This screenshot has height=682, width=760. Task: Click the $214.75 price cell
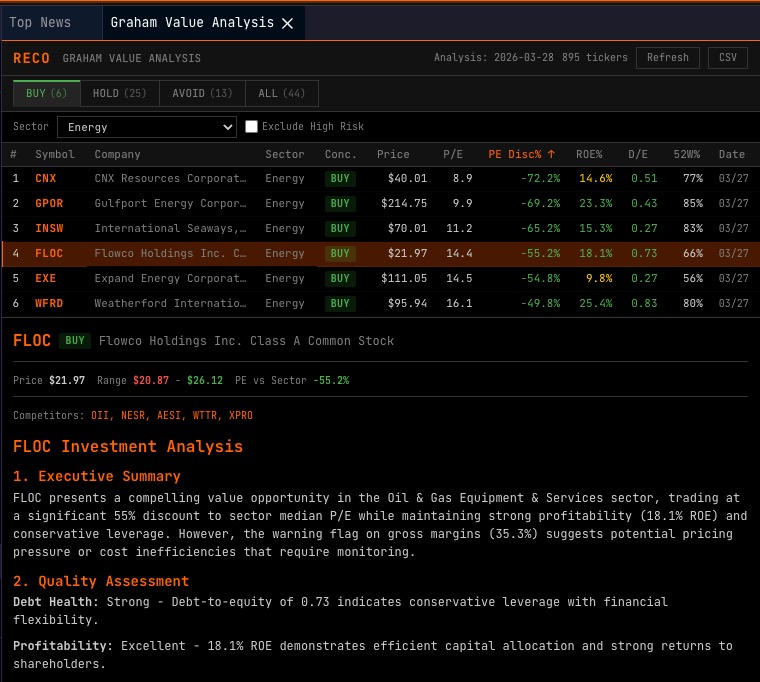[404, 203]
